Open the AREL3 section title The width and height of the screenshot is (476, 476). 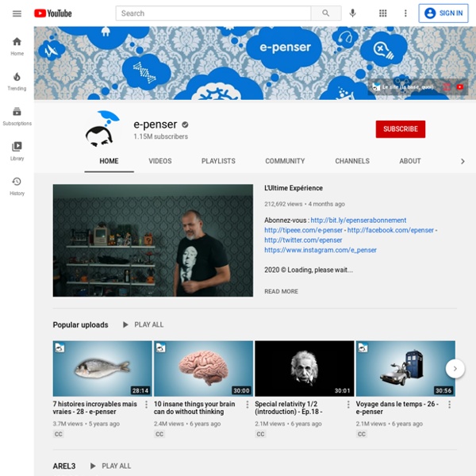click(64, 466)
